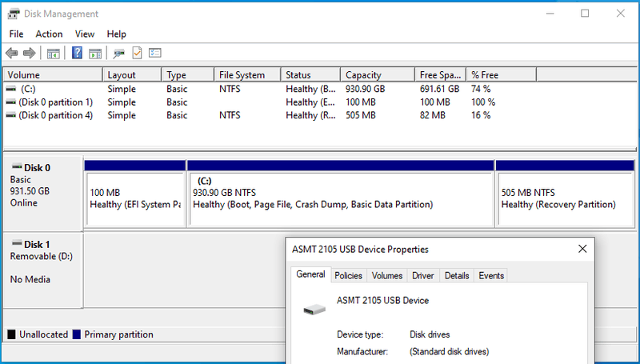The width and height of the screenshot is (640, 364).
Task: Click the 505 MB capacity cell
Action: 361,115
